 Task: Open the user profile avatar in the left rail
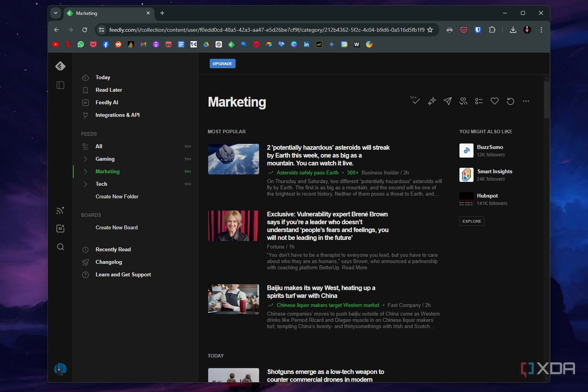click(60, 369)
